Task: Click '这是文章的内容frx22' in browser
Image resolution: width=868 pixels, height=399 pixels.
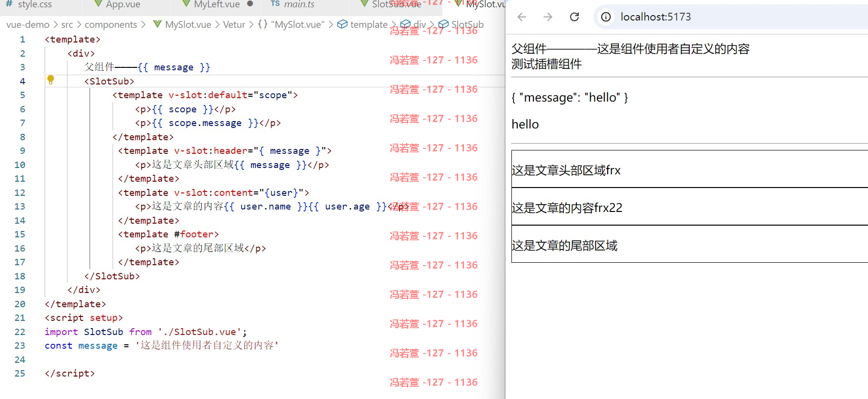Action: pyautogui.click(x=567, y=208)
